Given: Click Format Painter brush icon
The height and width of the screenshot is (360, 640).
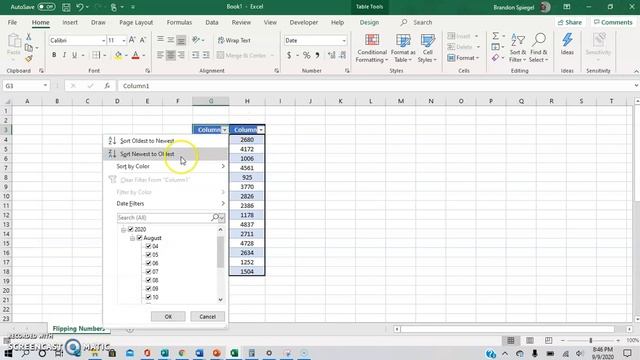Looking at the screenshot, I should (29, 58).
